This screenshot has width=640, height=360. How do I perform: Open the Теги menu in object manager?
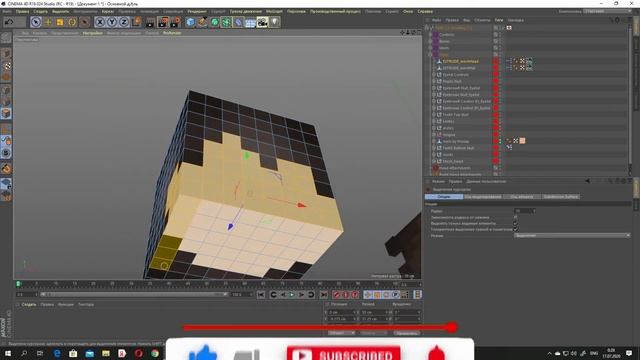(499, 20)
